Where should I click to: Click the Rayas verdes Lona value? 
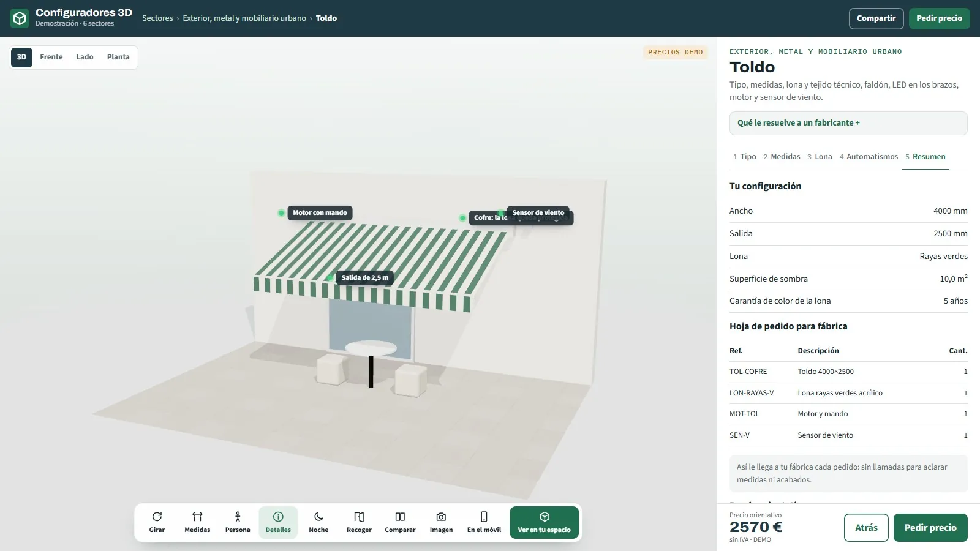[943, 256]
